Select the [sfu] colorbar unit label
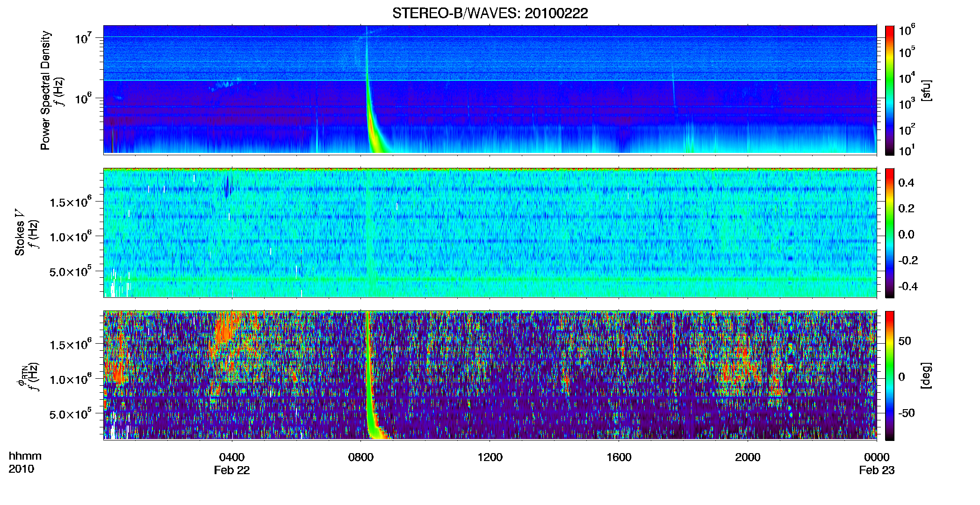Screen dimensions: 980x505 927,90
